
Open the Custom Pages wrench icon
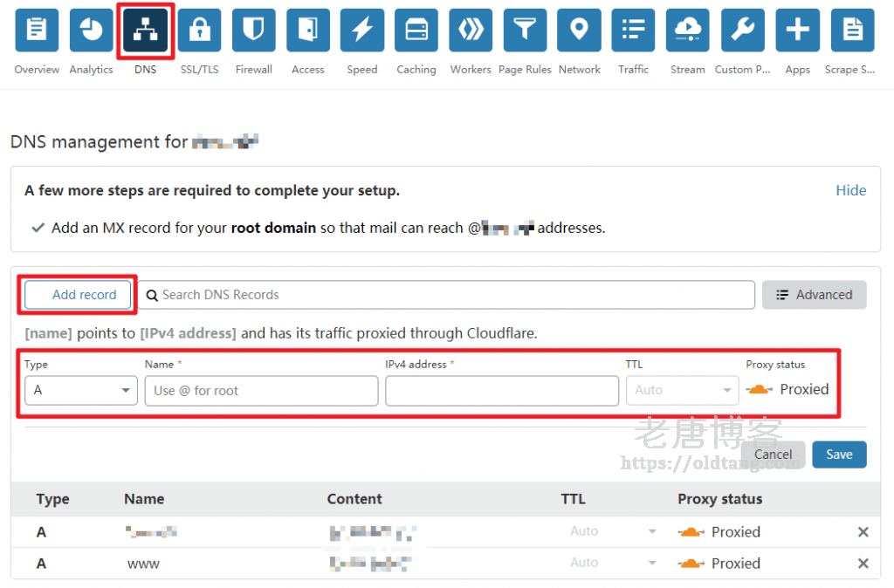[x=742, y=31]
